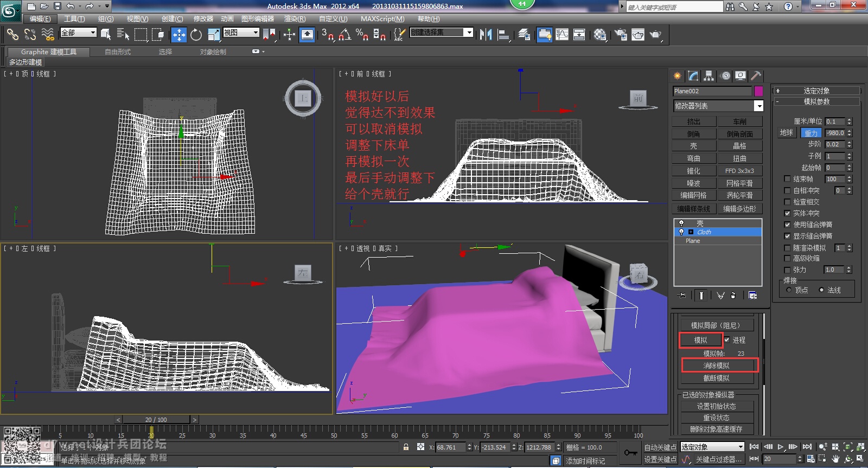Viewport: 868px width, 468px height.
Task: Enable the 检查相交 checkbox
Action: click(x=787, y=202)
